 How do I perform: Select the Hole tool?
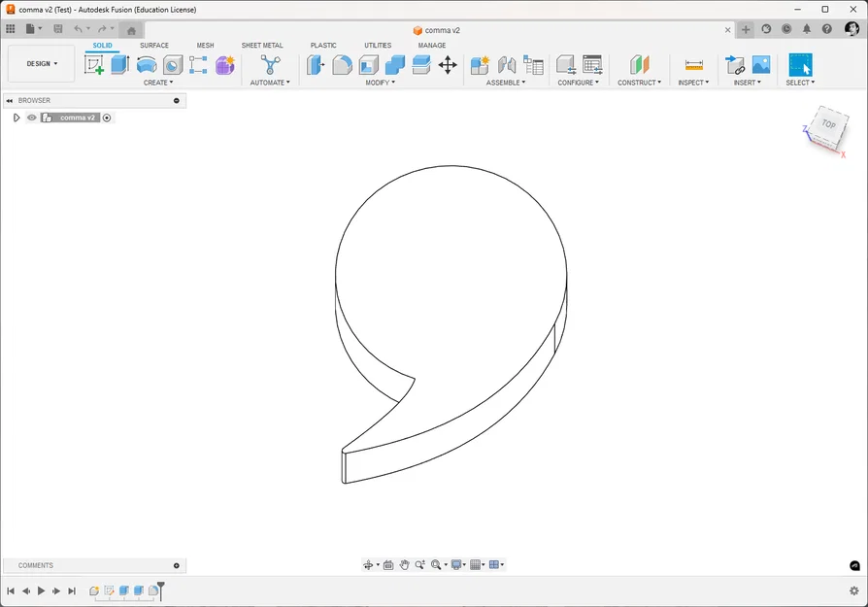click(x=173, y=65)
